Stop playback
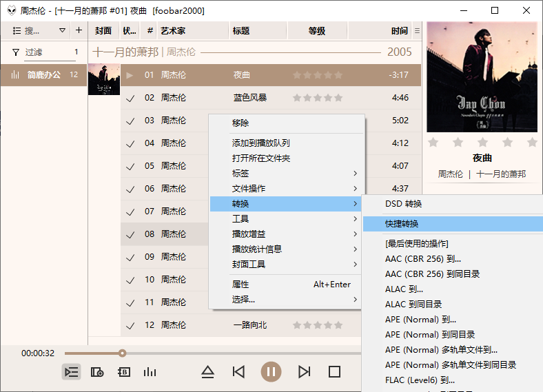The image size is (543, 392). tap(334, 372)
